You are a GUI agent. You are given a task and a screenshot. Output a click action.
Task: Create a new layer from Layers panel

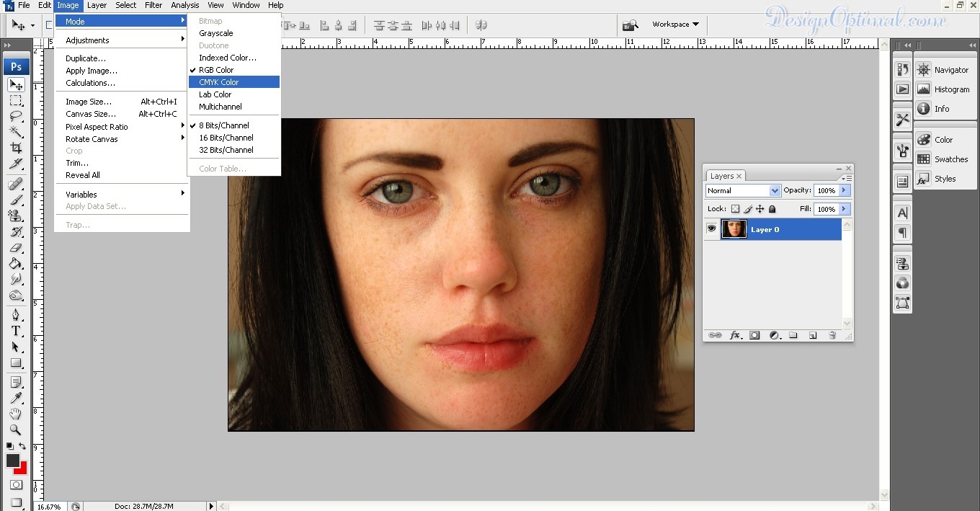[812, 335]
